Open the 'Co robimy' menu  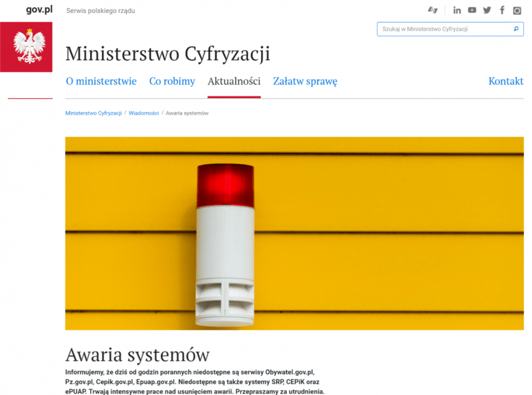pyautogui.click(x=172, y=81)
